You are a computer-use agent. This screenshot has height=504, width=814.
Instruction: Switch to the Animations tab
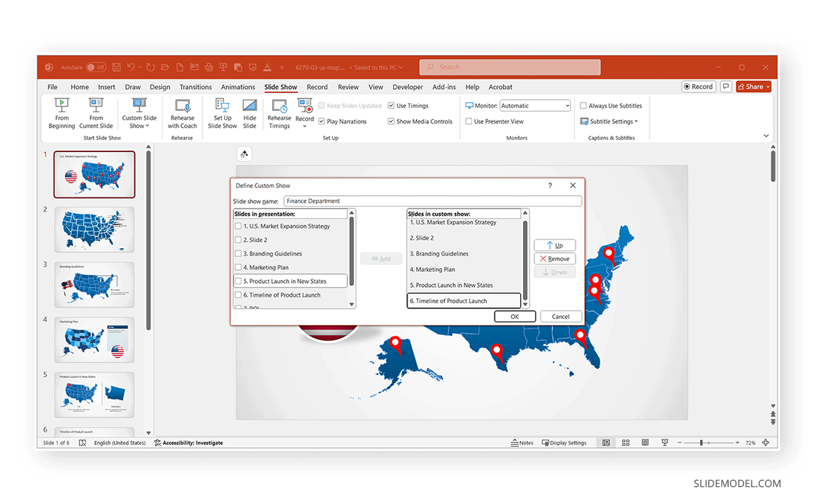237,87
